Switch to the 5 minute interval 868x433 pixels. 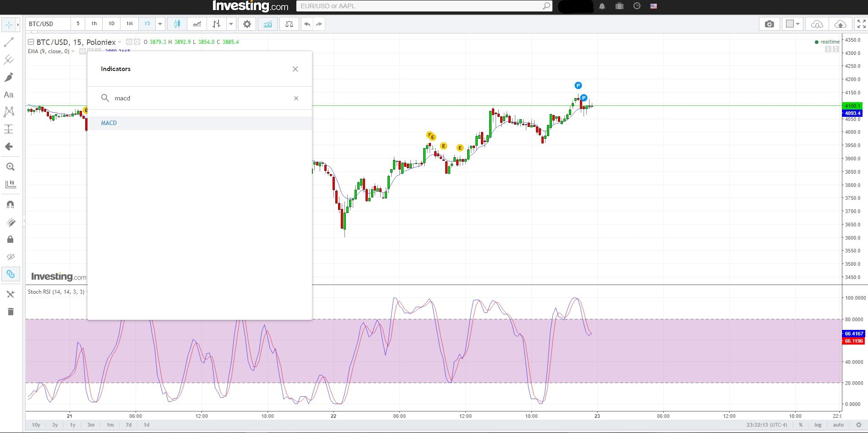point(78,24)
